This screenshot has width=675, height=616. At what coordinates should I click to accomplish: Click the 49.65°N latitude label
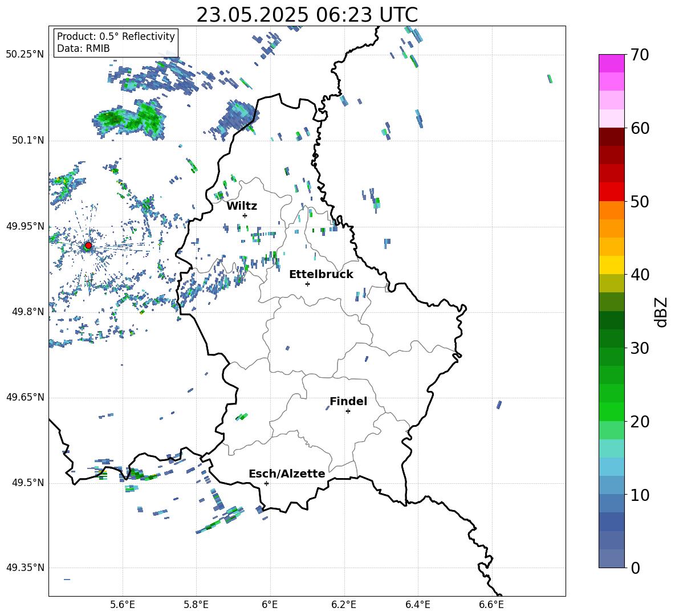25,397
